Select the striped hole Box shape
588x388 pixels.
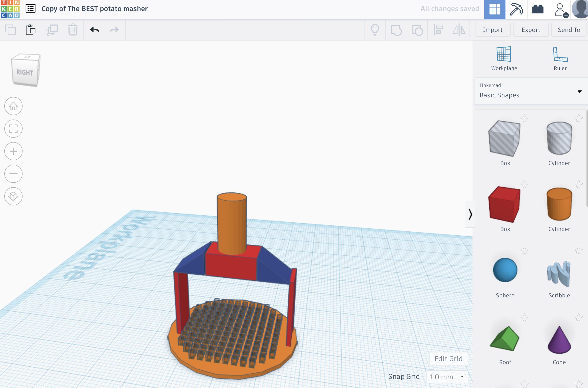click(505, 139)
